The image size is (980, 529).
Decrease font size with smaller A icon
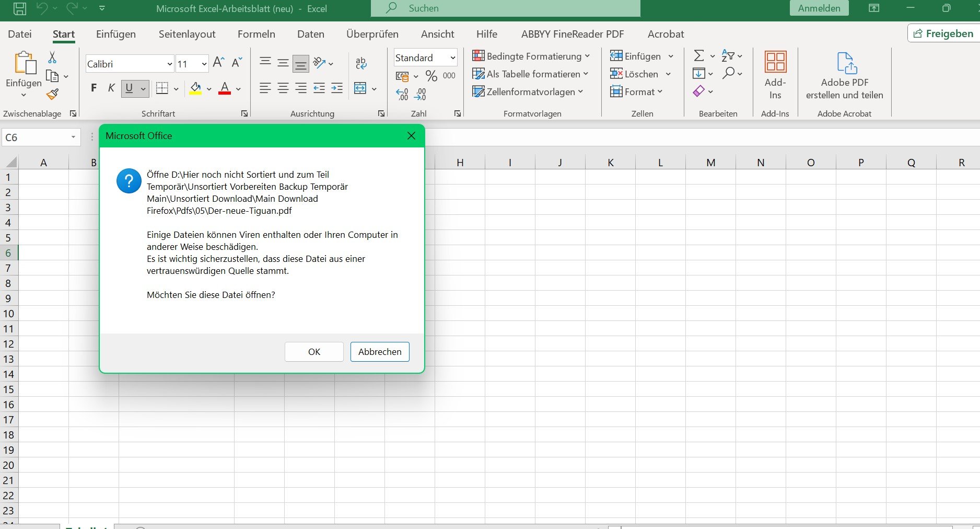click(x=237, y=63)
